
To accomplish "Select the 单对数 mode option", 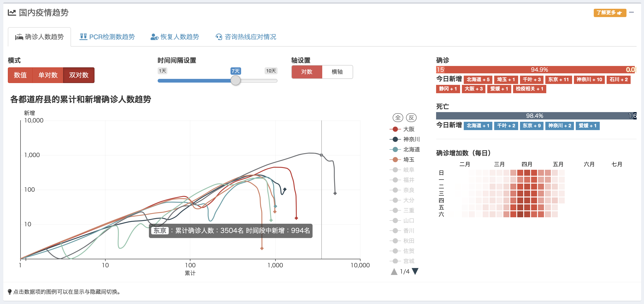I will (x=48, y=75).
